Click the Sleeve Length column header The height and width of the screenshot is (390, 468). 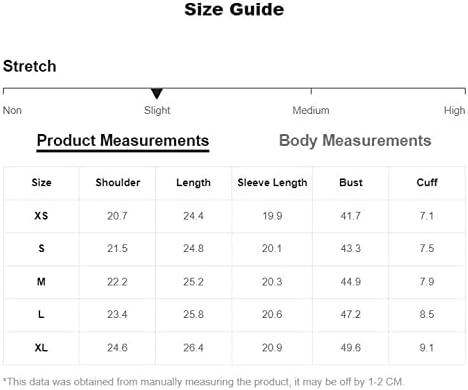click(272, 183)
